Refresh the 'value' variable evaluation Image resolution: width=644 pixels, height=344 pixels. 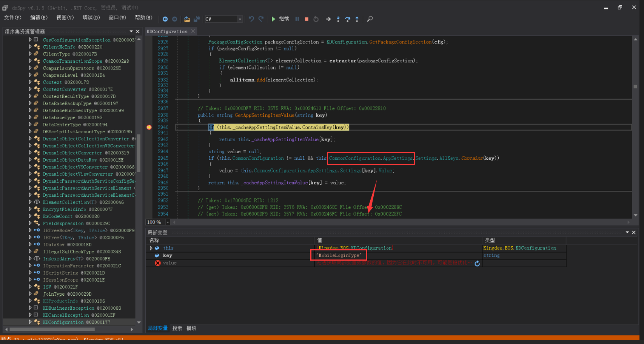[477, 263]
